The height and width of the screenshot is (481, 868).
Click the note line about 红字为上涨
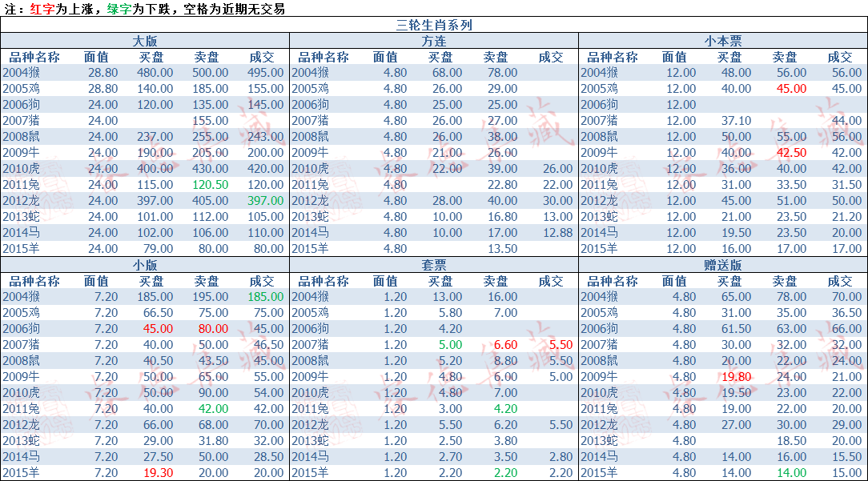145,9
